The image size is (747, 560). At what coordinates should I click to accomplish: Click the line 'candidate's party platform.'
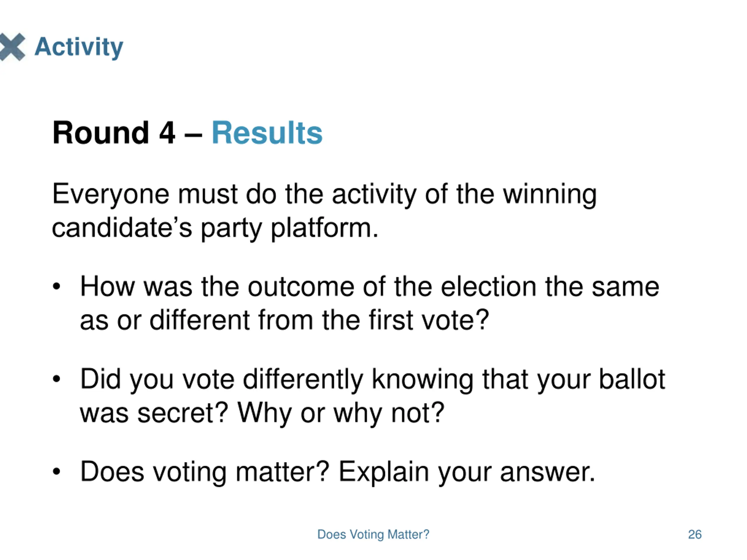point(215,228)
